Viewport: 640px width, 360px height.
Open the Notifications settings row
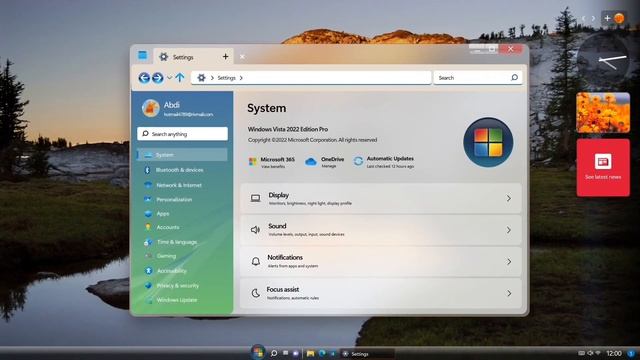tap(381, 261)
